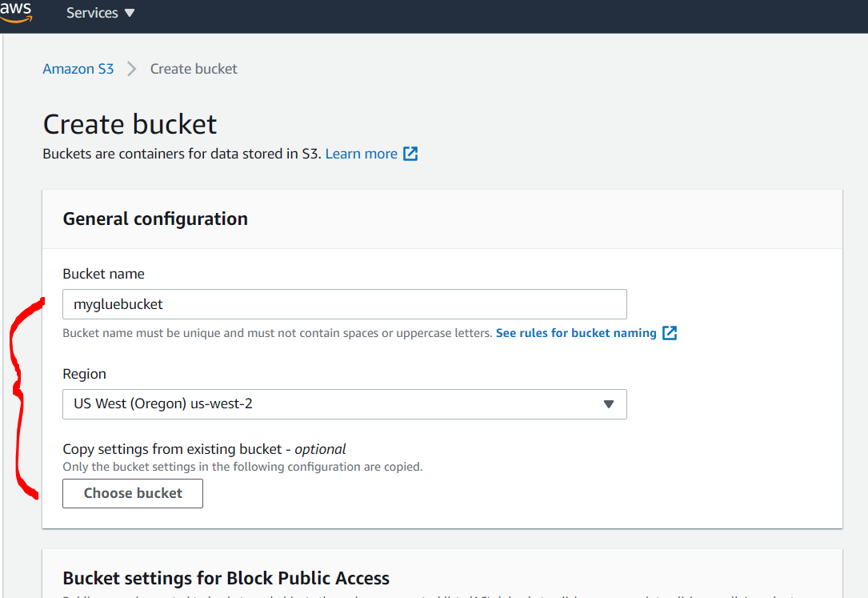Select the Create bucket breadcrumb text
Viewport: 868px width, 598px height.
point(194,69)
